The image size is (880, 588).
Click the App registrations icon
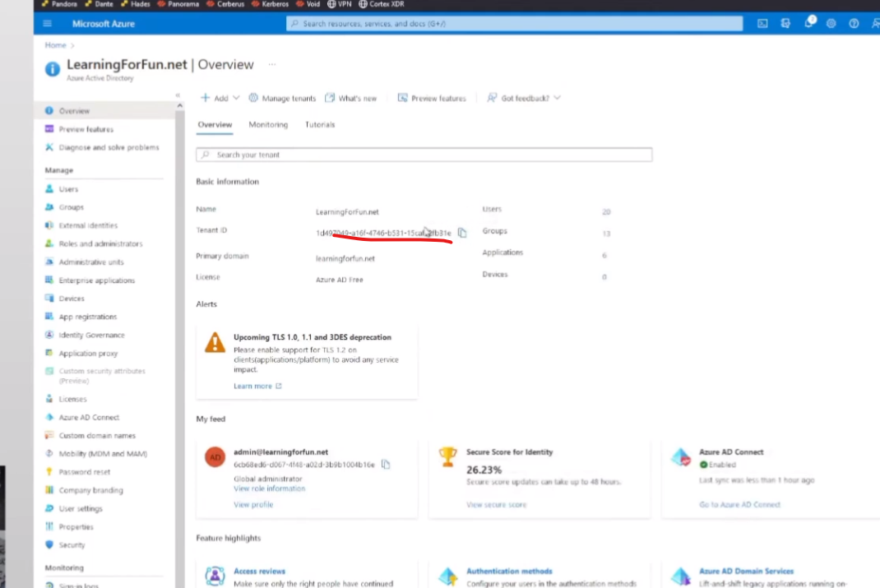click(49, 317)
